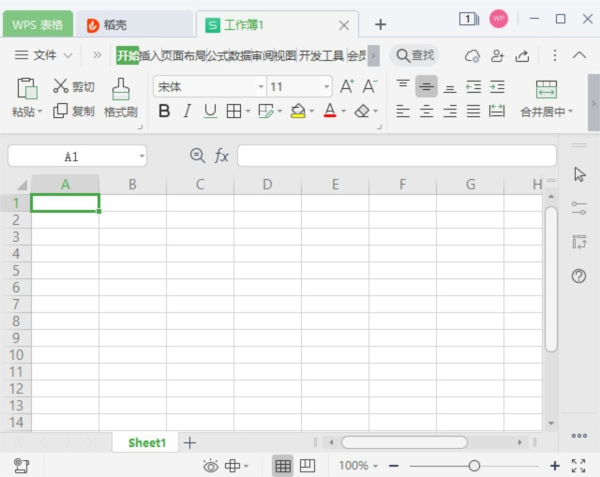The width and height of the screenshot is (600, 477).
Task: Open the 插入 (Insert) ribbon tab
Action: pos(150,55)
